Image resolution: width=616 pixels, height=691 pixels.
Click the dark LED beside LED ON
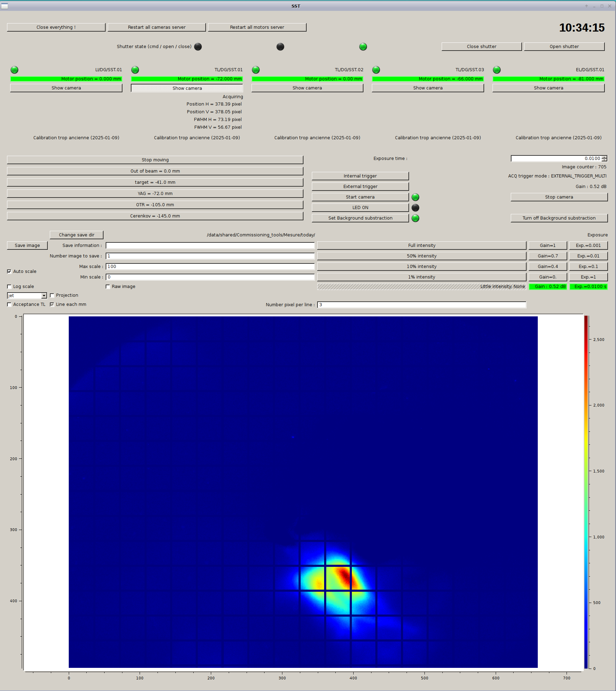[415, 208]
